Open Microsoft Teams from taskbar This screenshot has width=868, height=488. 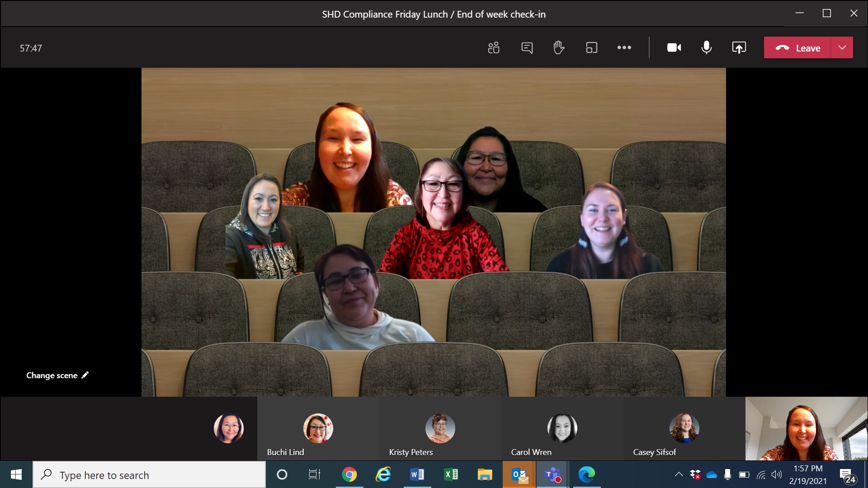552,475
